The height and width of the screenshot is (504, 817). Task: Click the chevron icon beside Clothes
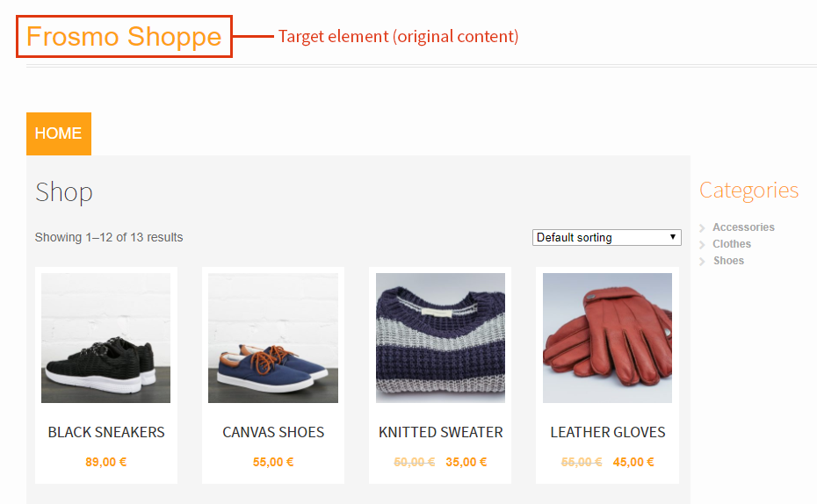703,245
